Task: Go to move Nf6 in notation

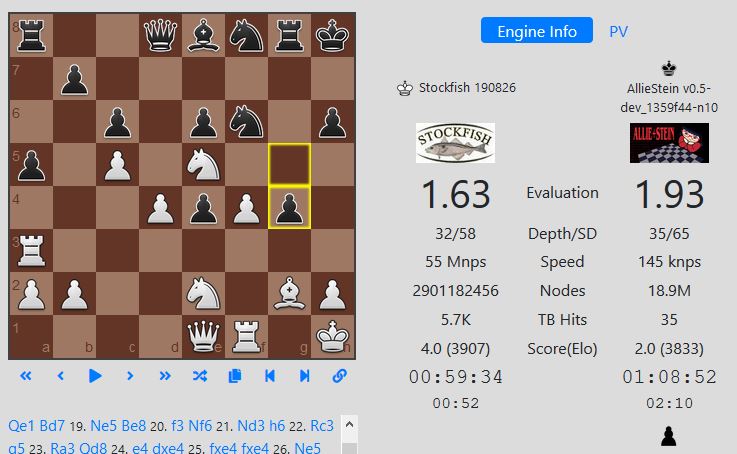Action: (200, 426)
